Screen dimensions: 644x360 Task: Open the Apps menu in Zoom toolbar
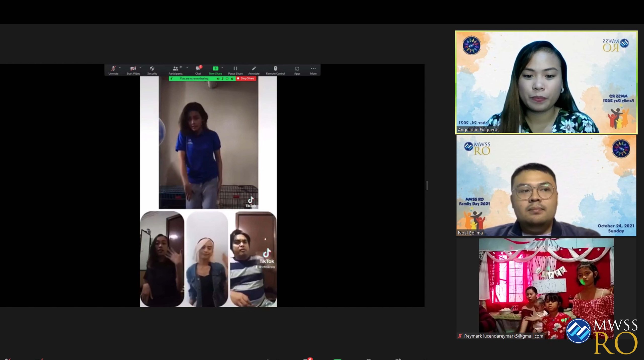click(297, 70)
